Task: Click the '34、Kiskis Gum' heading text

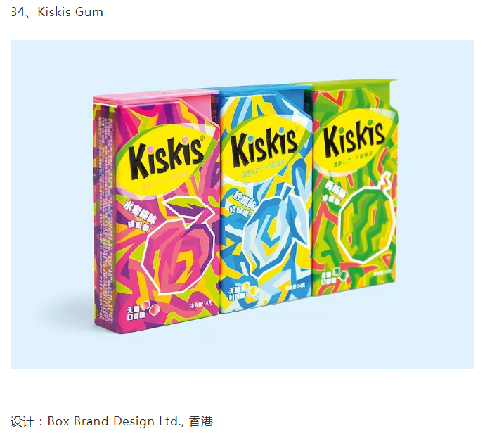Action: (57, 12)
